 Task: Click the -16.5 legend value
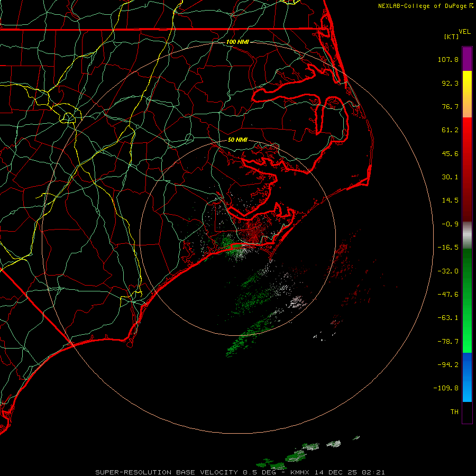[x=448, y=248]
